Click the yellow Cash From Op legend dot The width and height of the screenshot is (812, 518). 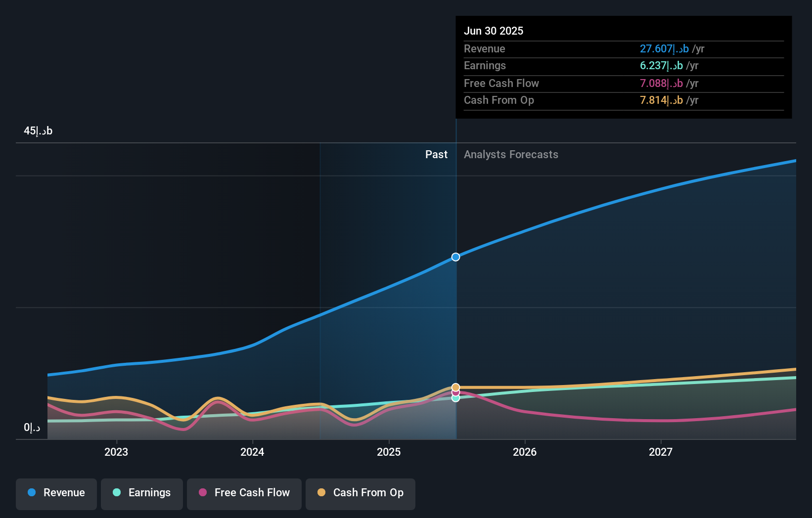322,493
